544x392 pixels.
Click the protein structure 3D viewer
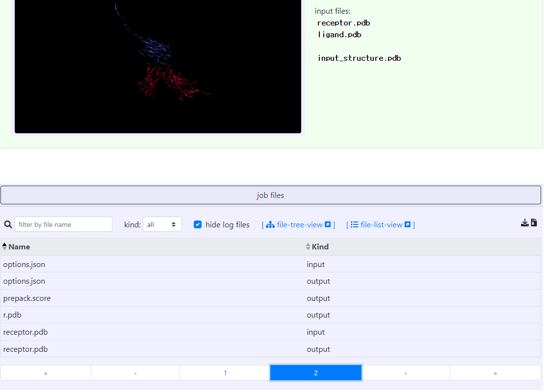point(158,67)
